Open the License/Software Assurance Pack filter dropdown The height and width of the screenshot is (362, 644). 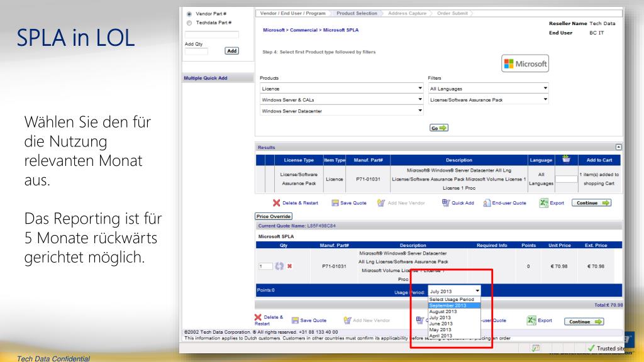coord(488,99)
